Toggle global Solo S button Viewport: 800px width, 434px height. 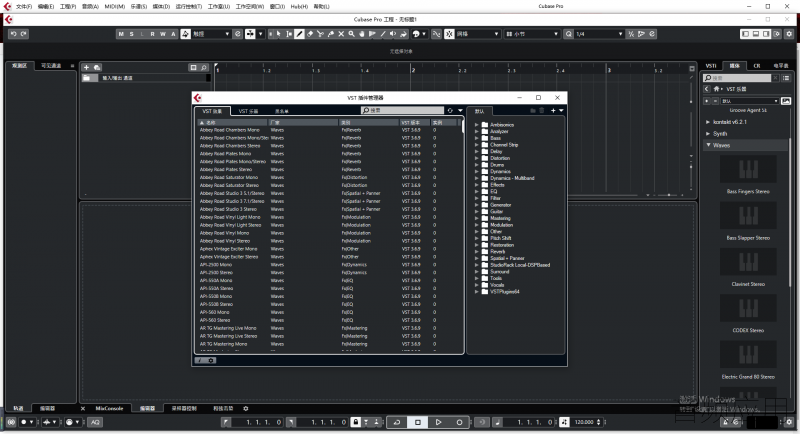tap(132, 34)
